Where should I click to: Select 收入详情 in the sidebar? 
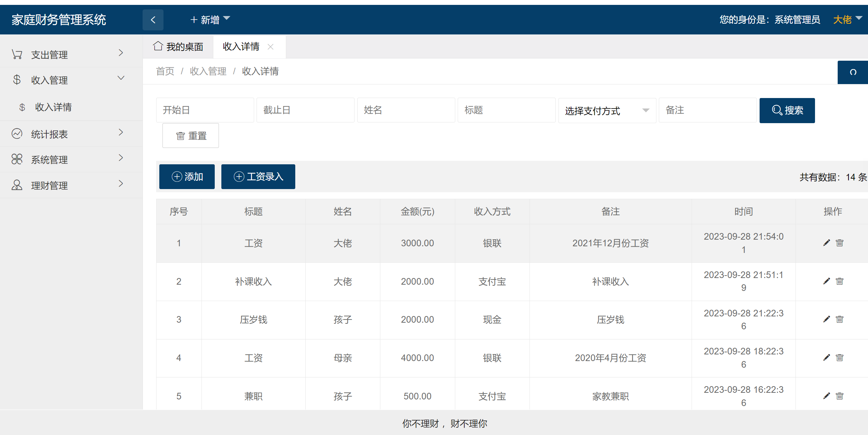[53, 107]
